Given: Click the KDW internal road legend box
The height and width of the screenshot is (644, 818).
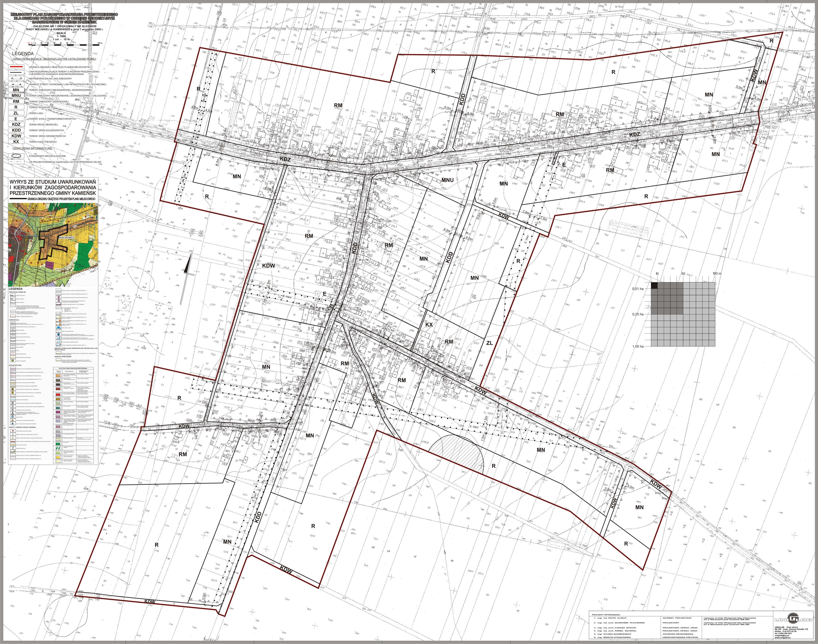Looking at the screenshot, I should 16,136.
